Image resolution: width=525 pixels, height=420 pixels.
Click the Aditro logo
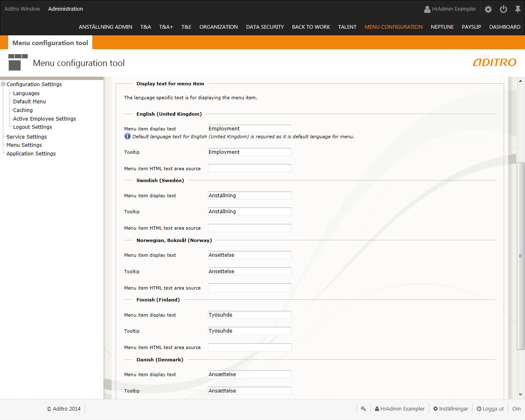(495, 62)
